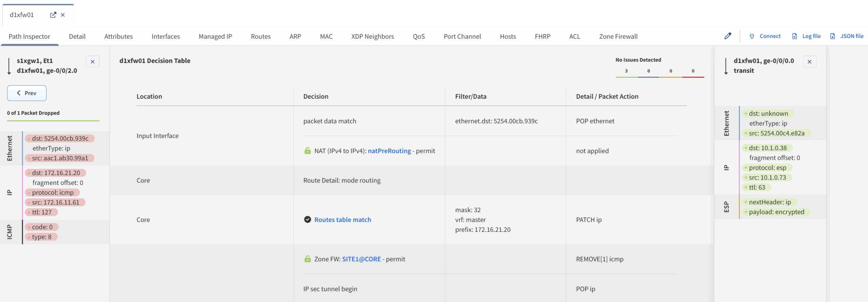Click the Connect plug icon
This screenshot has height=302, width=868.
click(752, 36)
